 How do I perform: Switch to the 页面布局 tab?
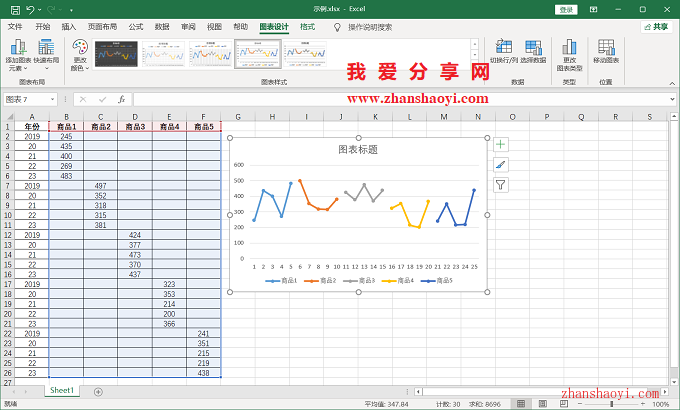102,27
